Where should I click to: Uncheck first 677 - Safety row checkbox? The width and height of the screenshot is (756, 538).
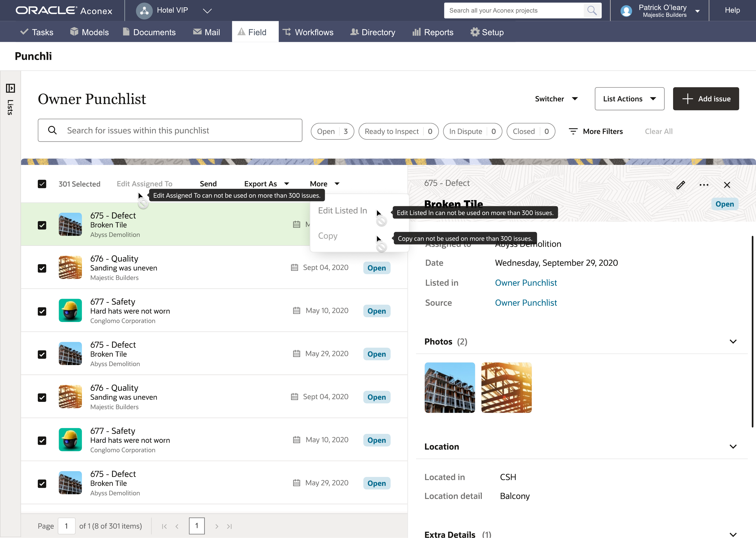point(42,311)
